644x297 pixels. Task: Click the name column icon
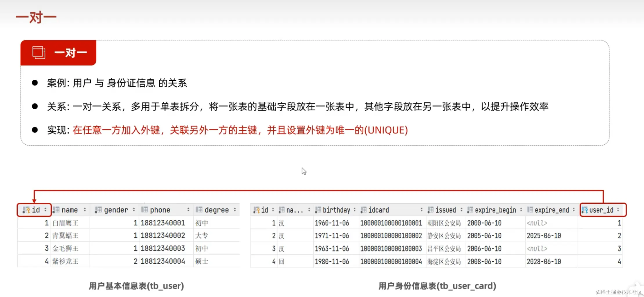(56, 210)
